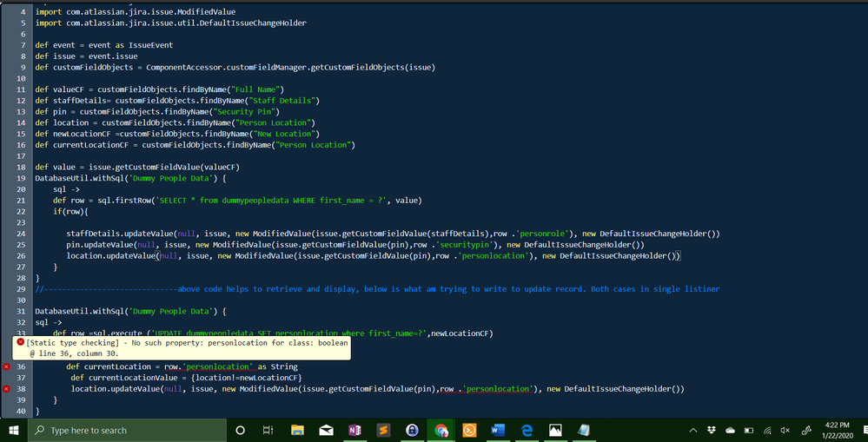Open the Action Center notifications

864,431
